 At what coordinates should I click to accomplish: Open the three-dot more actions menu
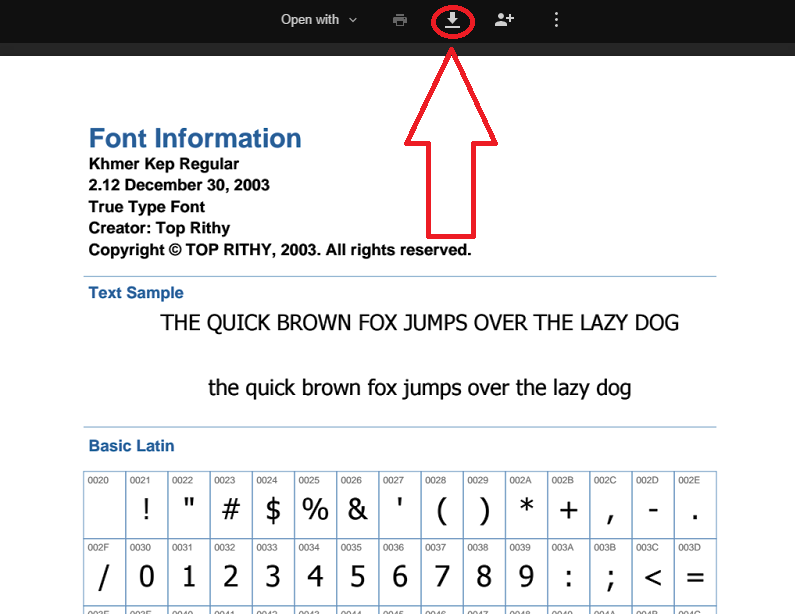(556, 20)
